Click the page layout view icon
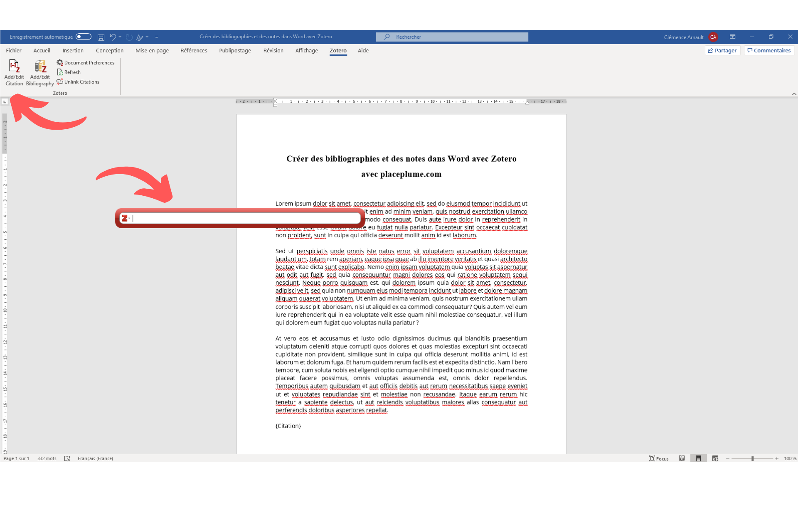 point(699,458)
